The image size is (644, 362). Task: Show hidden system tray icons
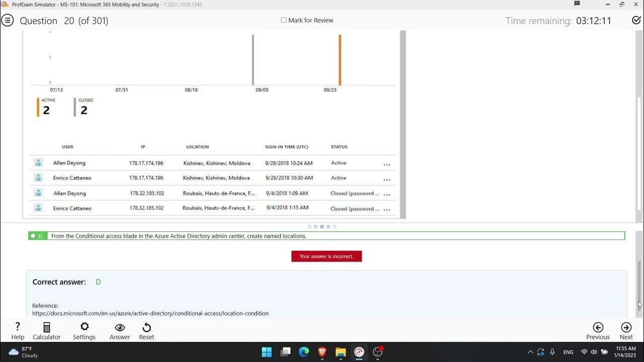coord(530,352)
